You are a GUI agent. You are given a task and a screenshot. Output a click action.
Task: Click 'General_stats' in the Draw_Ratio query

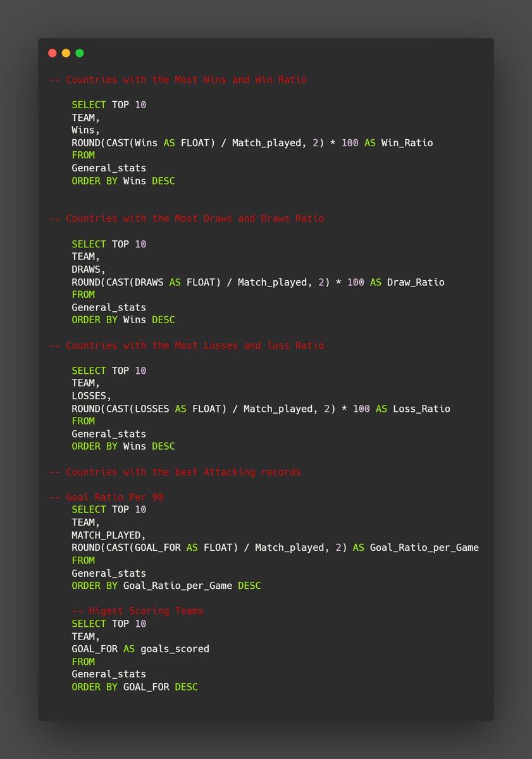click(109, 307)
